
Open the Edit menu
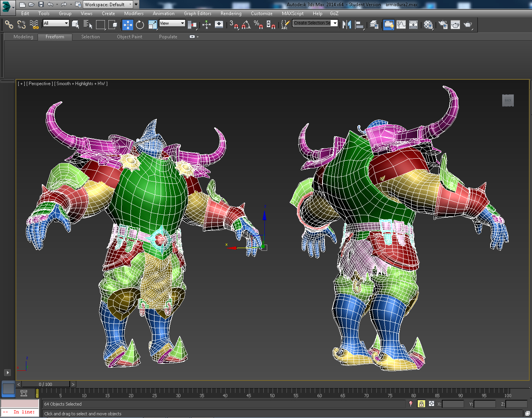(25, 14)
